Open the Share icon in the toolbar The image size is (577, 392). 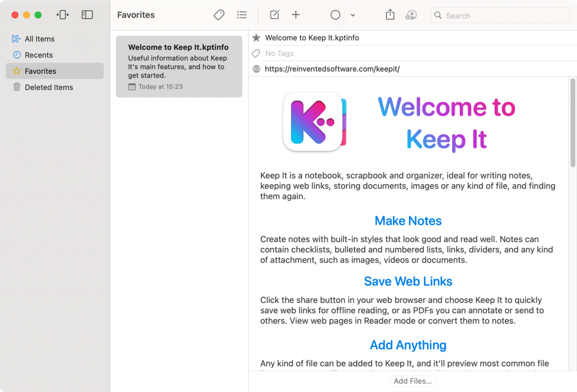[x=390, y=15]
